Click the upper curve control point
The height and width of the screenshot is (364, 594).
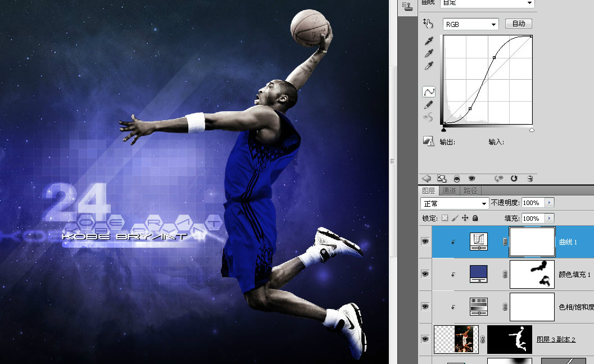tap(494, 57)
